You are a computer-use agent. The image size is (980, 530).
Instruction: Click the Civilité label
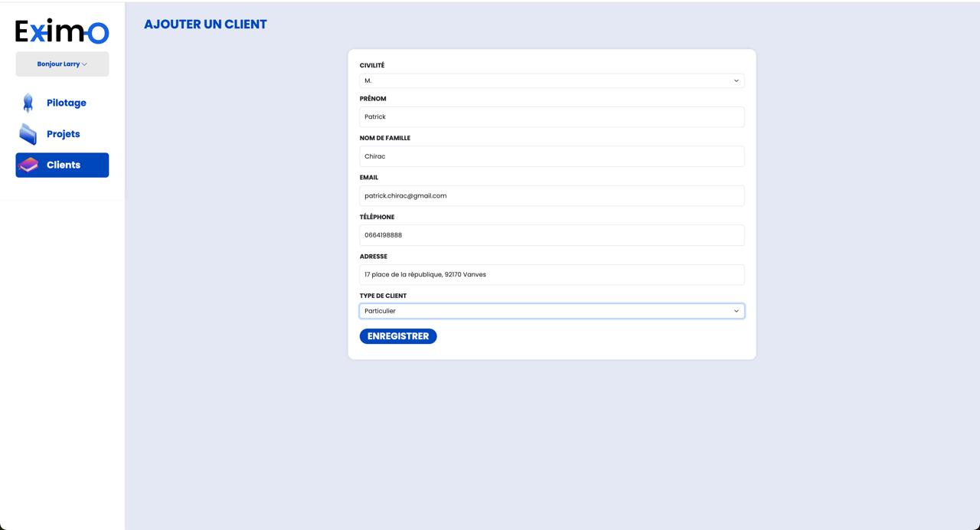[372, 66]
